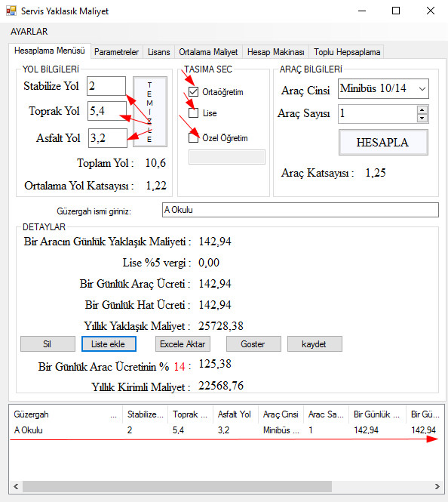The width and height of the screenshot is (448, 502).
Task: Open the Parametreler tab
Action: (x=116, y=52)
